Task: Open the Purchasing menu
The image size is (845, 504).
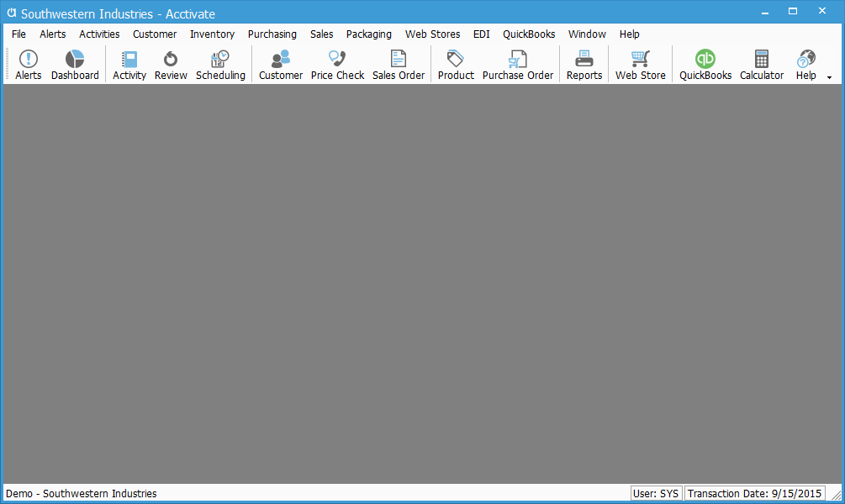Action: pos(272,34)
